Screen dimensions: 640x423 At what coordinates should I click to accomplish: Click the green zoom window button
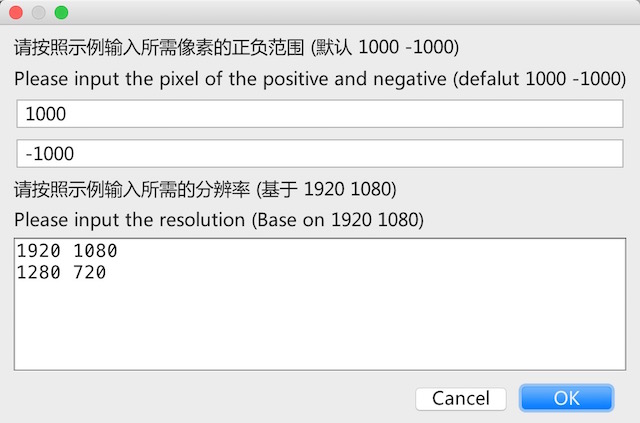(62, 13)
